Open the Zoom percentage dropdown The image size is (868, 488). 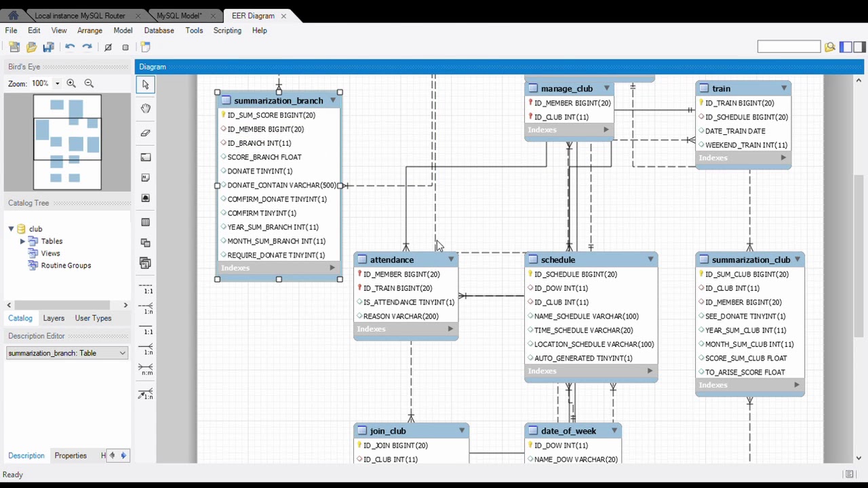point(57,83)
